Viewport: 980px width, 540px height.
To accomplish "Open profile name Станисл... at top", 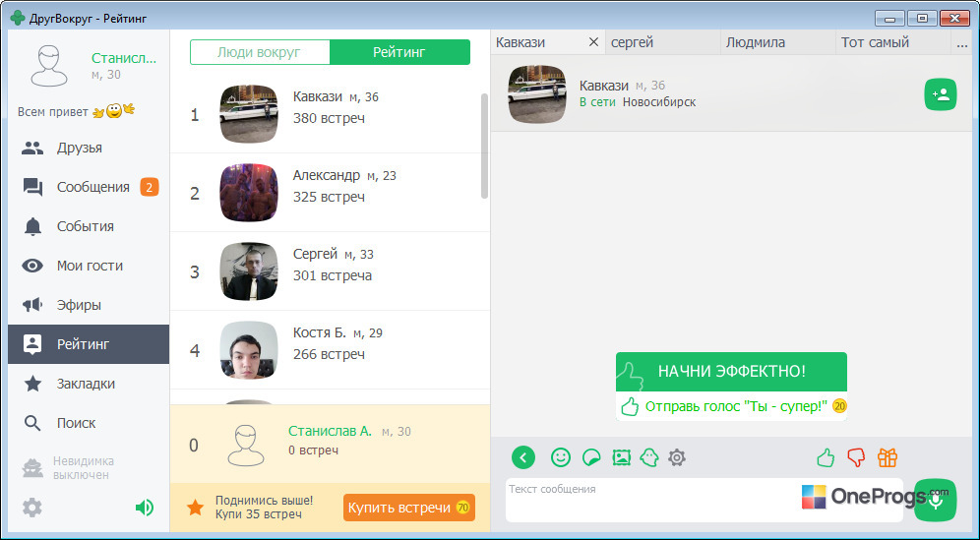I will click(124, 58).
